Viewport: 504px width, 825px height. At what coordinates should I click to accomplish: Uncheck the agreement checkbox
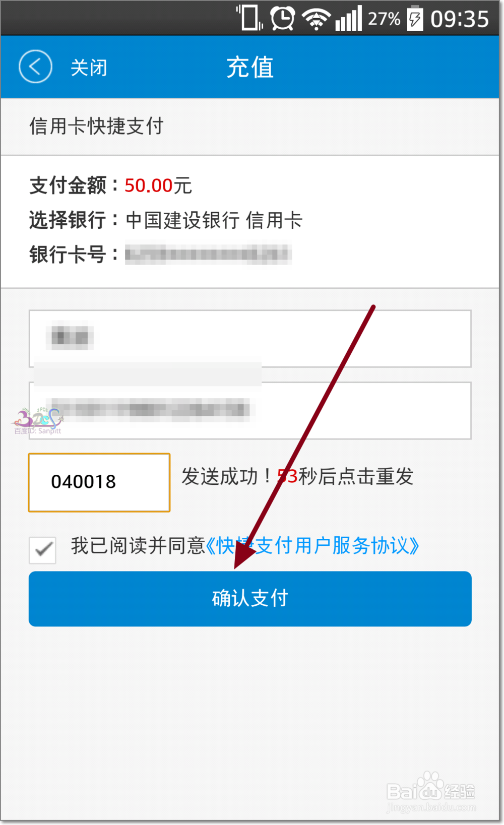pyautogui.click(x=42, y=549)
